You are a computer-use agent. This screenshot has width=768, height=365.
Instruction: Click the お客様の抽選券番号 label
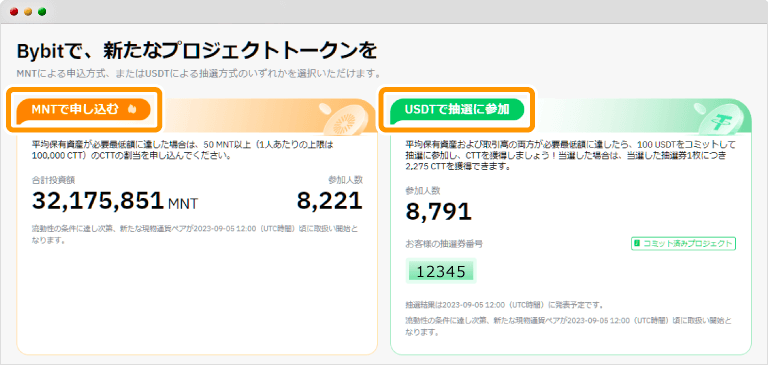point(445,243)
